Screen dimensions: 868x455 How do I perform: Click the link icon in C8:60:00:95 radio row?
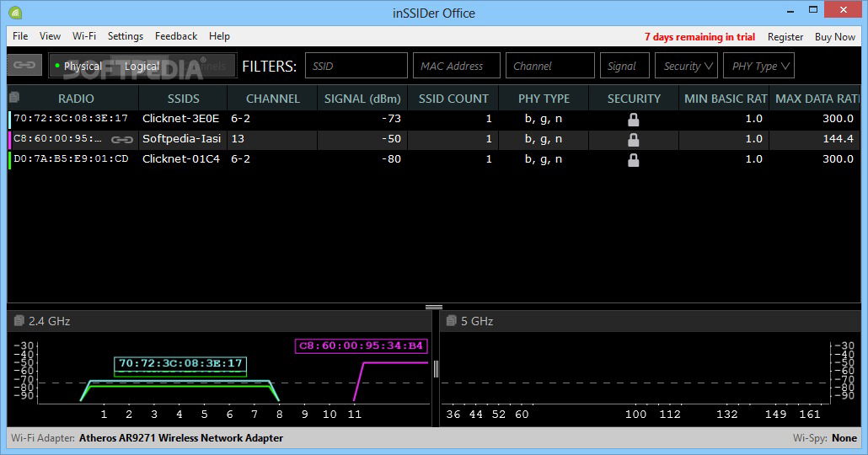(x=122, y=140)
